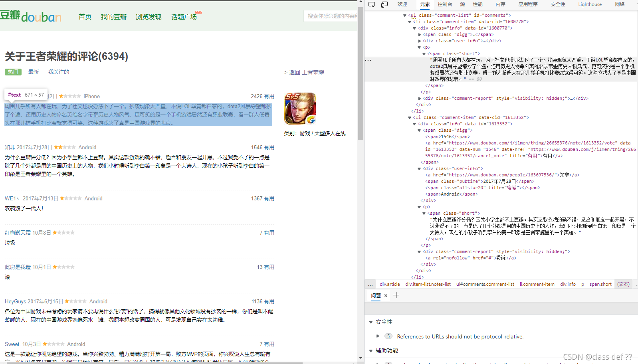Viewport: 638px width, 364px height.
Task: Mark WE1丶's comment as 有用
Action: [x=269, y=198]
